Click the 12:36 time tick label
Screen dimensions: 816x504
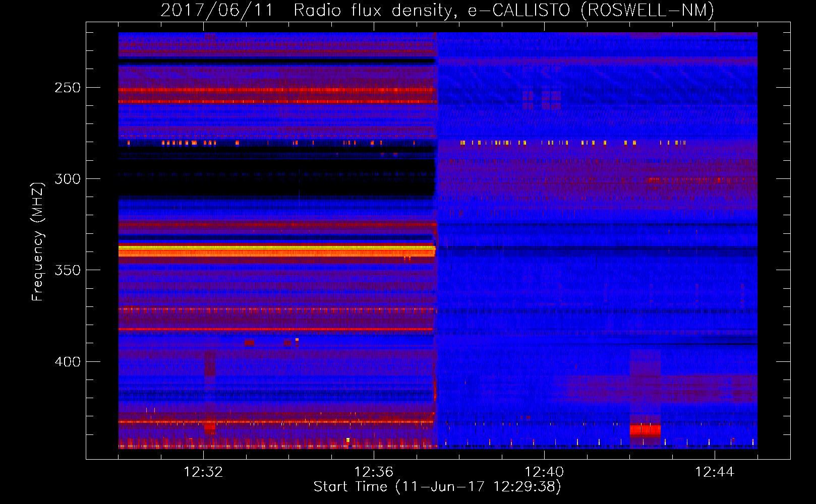374,472
